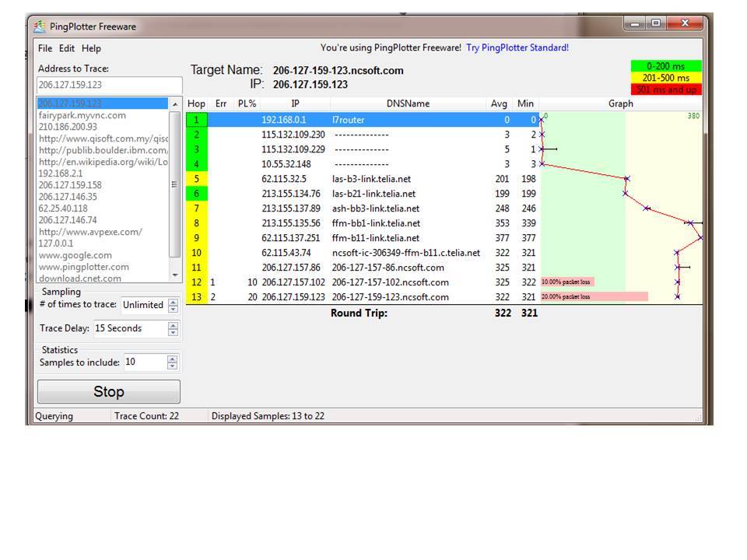
Task: Click the 501 ms and up red legend swatch
Action: coord(666,89)
